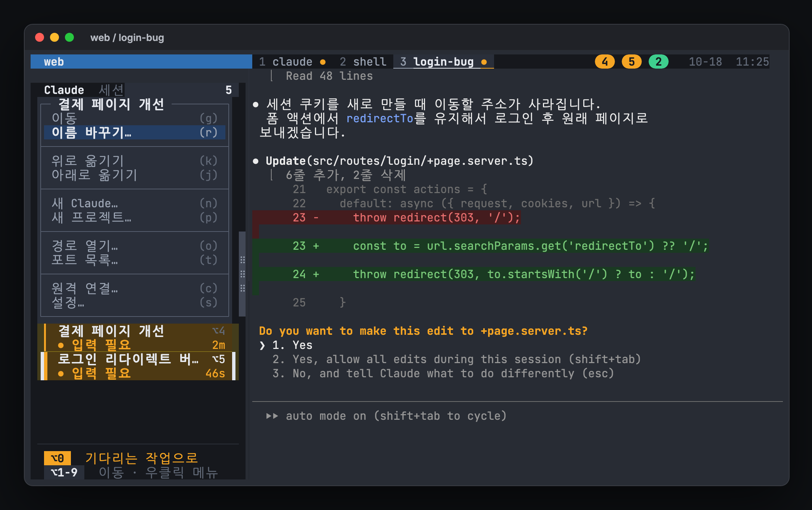
Task: Select 원격 연결… (c) entry
Action: 135,288
